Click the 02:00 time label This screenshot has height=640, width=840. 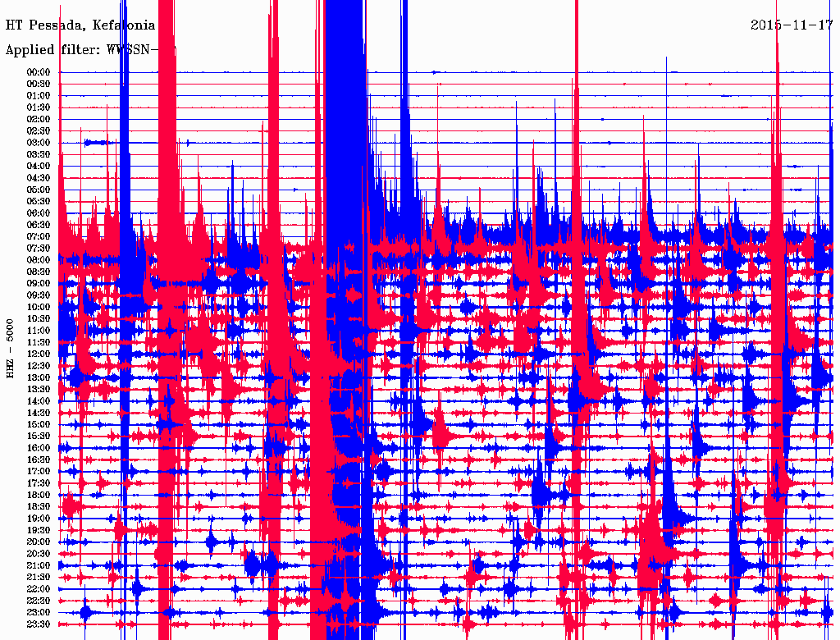coord(39,120)
